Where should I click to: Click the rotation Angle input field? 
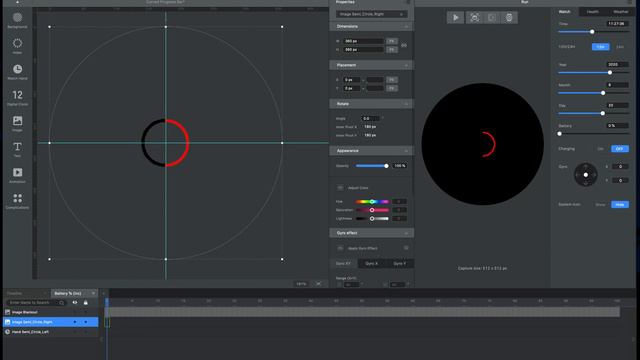370,118
